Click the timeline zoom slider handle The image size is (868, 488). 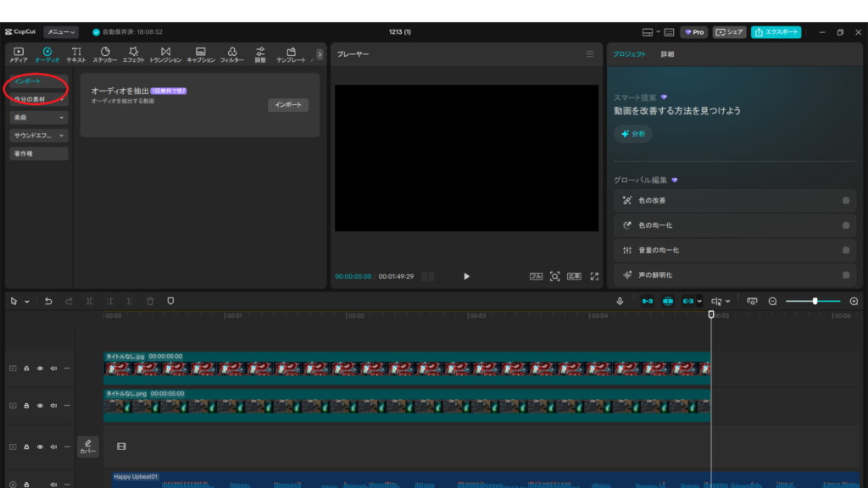[x=815, y=301]
